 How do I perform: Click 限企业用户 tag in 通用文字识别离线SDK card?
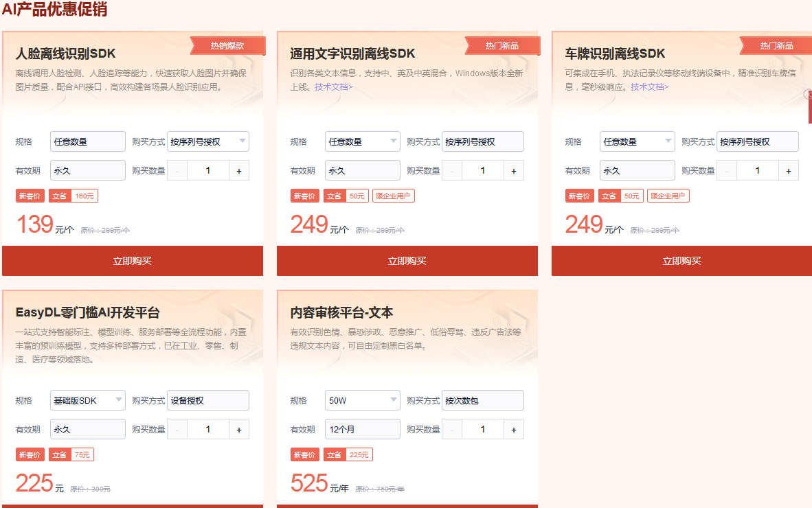(393, 196)
